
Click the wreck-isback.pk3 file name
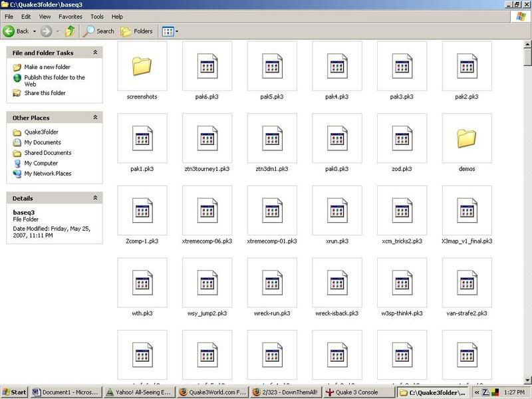point(337,313)
